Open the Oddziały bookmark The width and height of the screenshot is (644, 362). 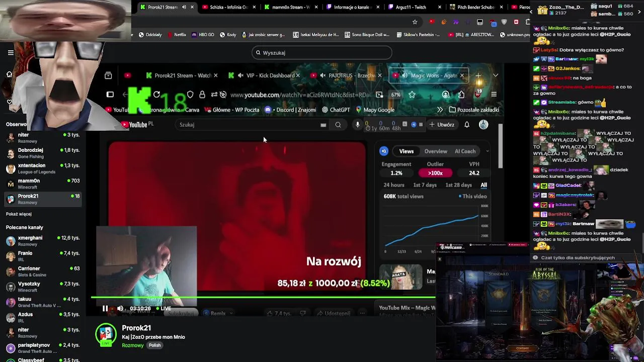150,35
